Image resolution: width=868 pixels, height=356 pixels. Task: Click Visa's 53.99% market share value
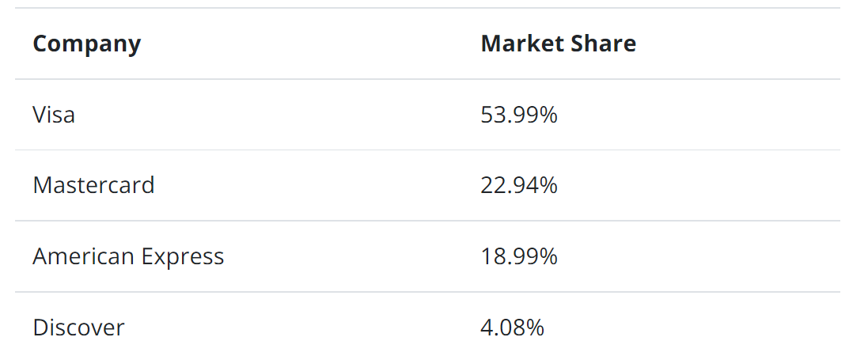click(519, 115)
